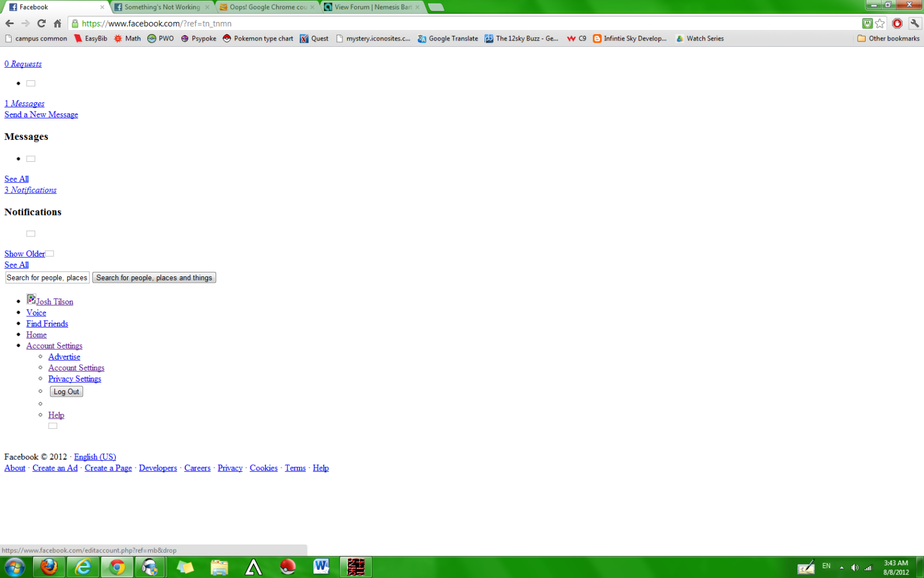The width and height of the screenshot is (924, 578).
Task: Open the Google Translate bookmark
Action: pos(448,39)
